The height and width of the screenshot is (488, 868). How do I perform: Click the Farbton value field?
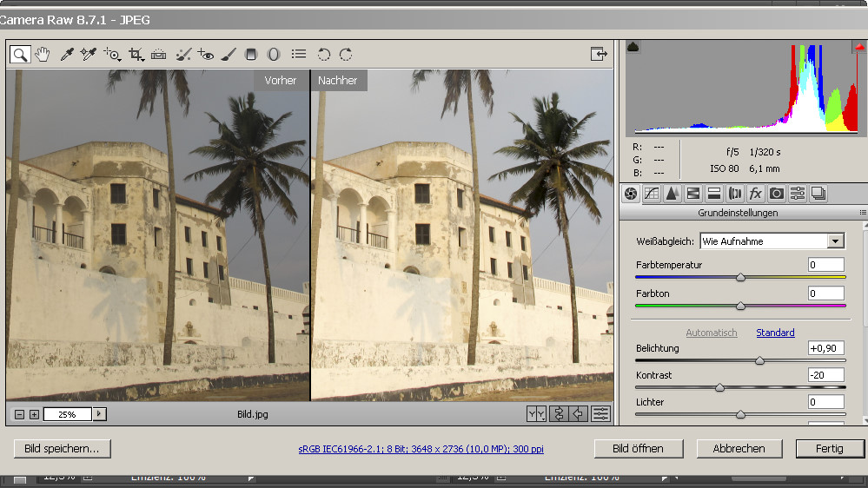[x=826, y=293]
